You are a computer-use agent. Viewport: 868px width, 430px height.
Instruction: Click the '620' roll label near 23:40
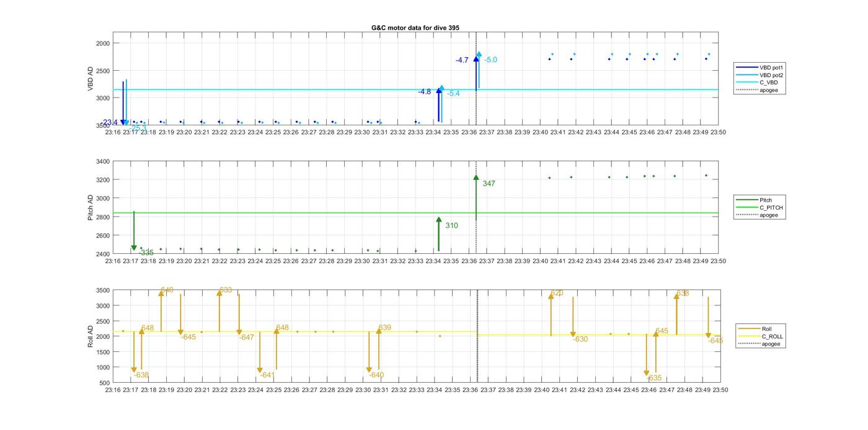click(x=557, y=293)
